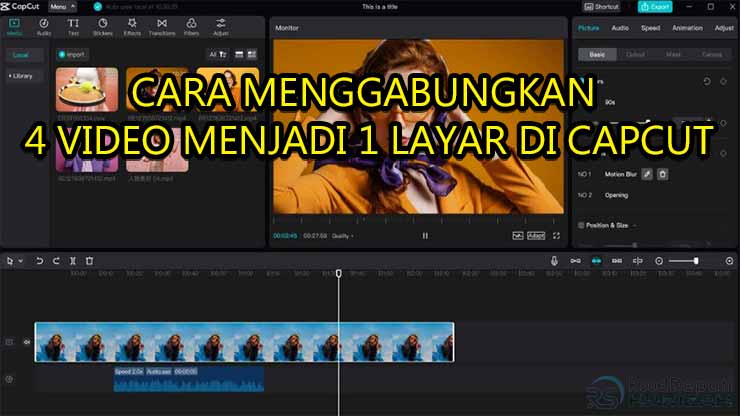
Task: Switch to the Adjust tab in right panel
Action: coord(724,28)
